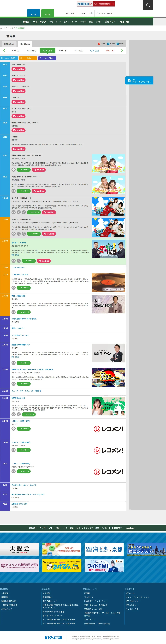This screenshot has width=166, height=644.
Task: Select the 日別番組表 tab
Action: pyautogui.click(x=25, y=44)
